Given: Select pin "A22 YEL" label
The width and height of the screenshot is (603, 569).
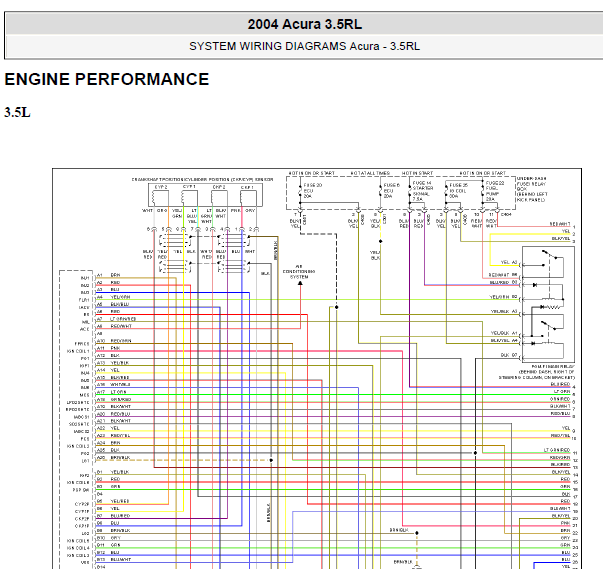Looking at the screenshot, I should pyautogui.click(x=108, y=428).
